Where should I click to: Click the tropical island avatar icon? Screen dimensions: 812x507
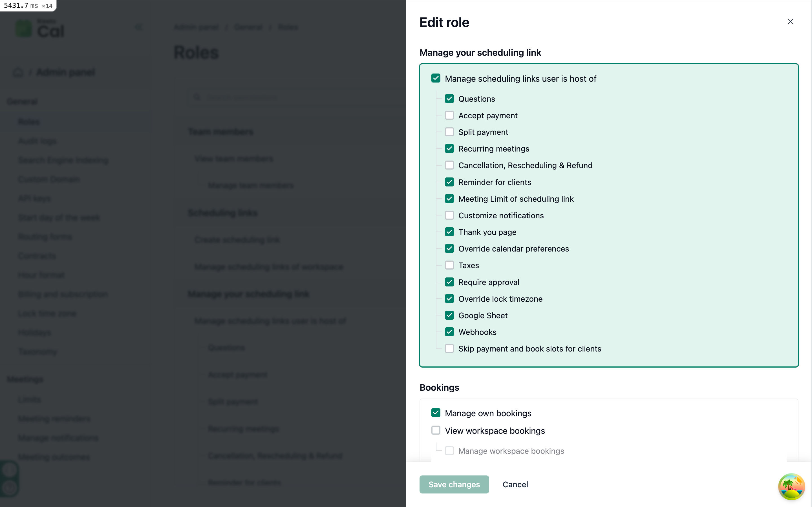coord(791,486)
